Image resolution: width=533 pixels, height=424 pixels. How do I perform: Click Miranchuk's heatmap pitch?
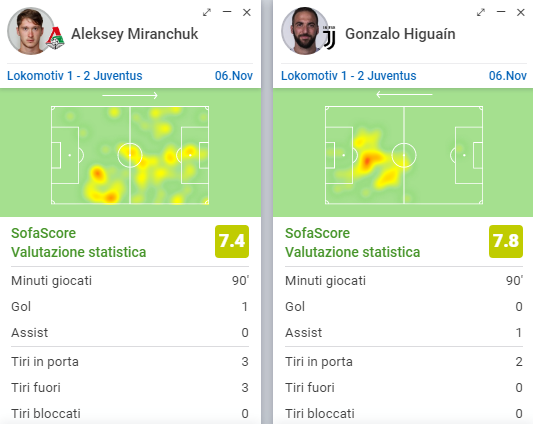(130, 155)
